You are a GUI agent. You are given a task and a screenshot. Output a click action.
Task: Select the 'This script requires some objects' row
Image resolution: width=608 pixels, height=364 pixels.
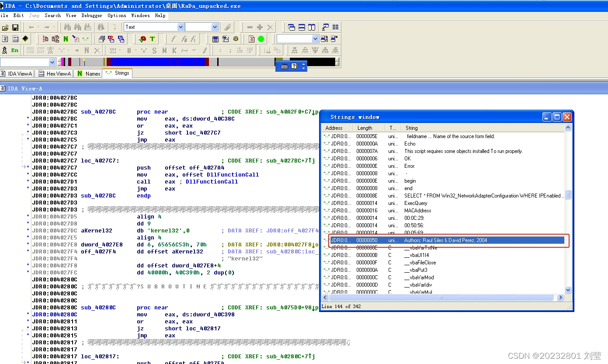444,151
